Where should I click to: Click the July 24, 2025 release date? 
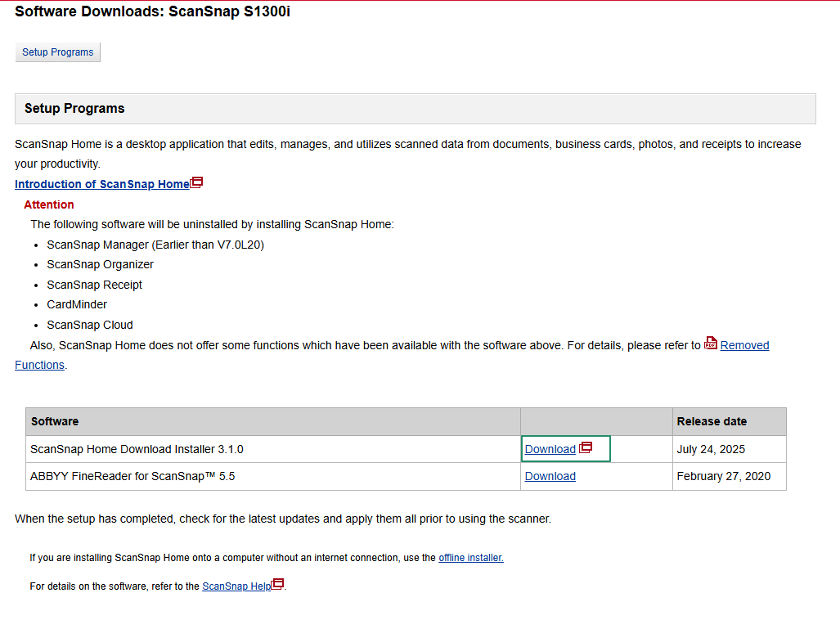click(711, 449)
